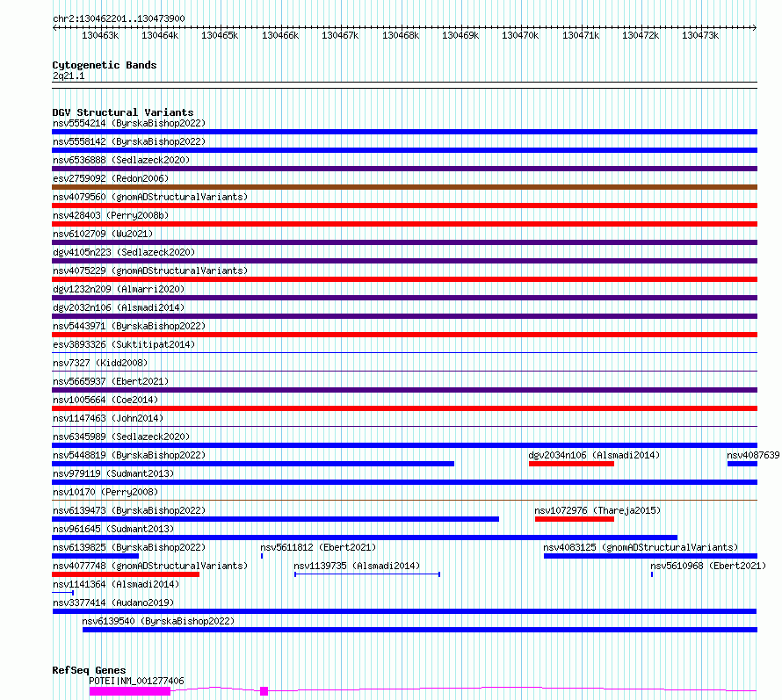Viewport: 782px width, 700px height.
Task: Click the nsv6102709 (Wu2021) label
Action: (103, 234)
